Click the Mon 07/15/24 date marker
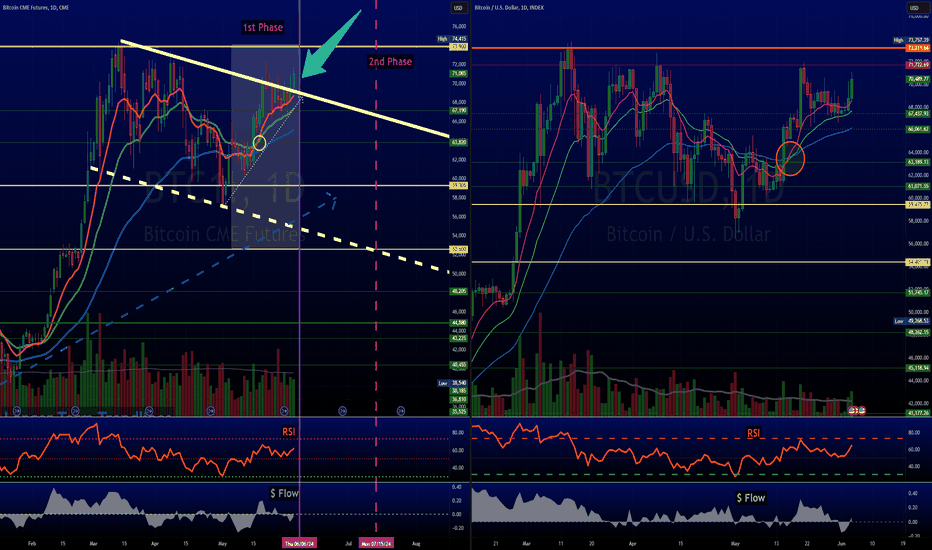Viewport: 932px width, 550px height. (376, 543)
